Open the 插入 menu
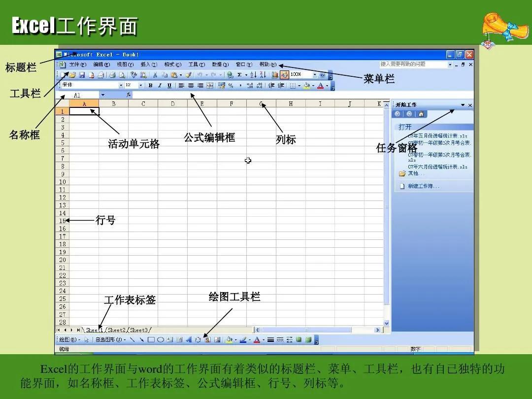The width and height of the screenshot is (532, 399). point(149,65)
